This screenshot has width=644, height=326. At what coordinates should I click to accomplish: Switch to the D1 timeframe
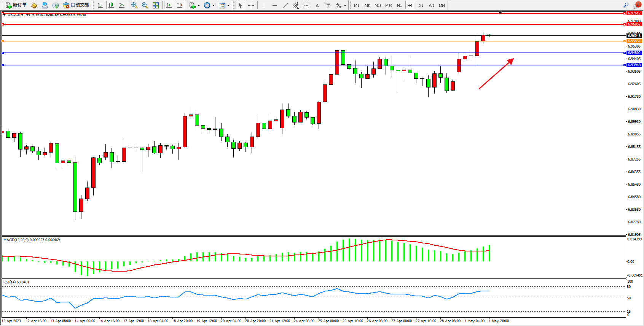pos(421,5)
